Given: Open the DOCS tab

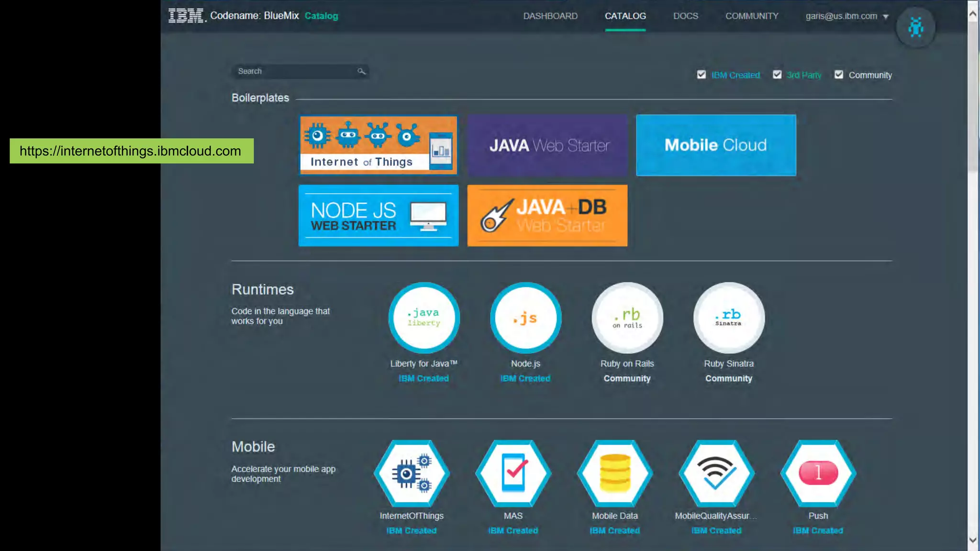Looking at the screenshot, I should 685,16.
